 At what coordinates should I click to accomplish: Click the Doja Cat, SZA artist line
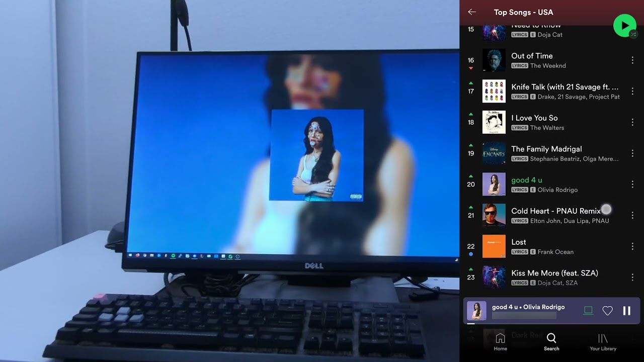click(557, 283)
